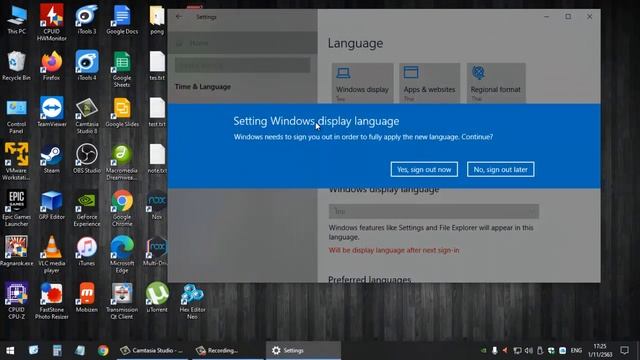Image resolution: width=640 pixels, height=360 pixels.
Task: Open the notification action center
Action: click(624, 351)
